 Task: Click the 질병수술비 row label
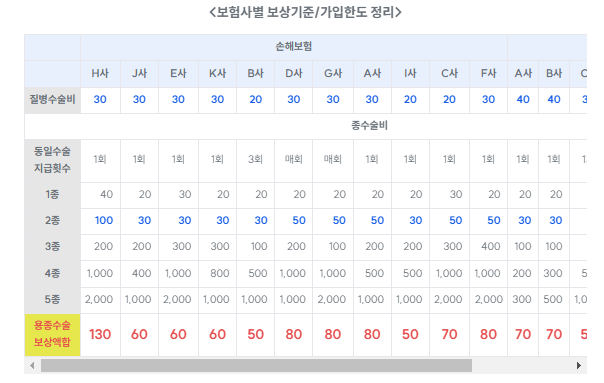pos(52,99)
